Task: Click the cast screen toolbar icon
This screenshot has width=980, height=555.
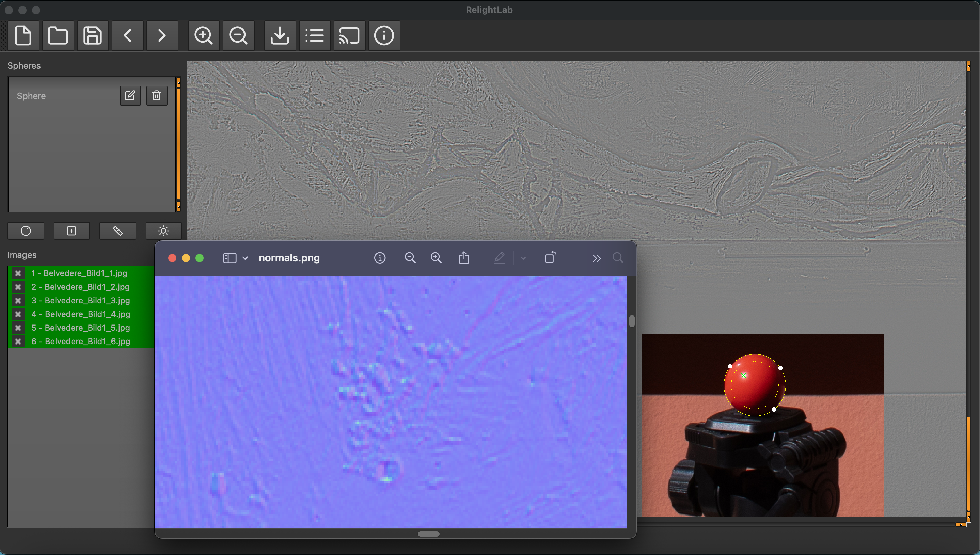Action: [349, 36]
